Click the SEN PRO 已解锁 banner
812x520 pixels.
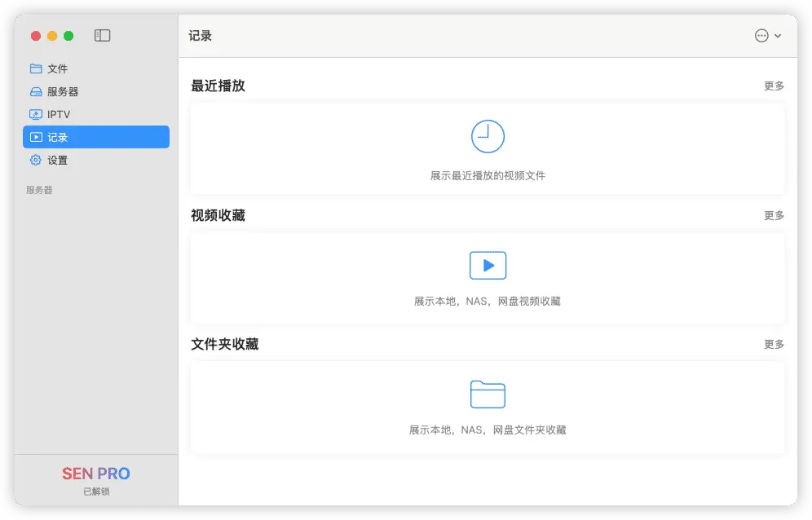tap(96, 480)
